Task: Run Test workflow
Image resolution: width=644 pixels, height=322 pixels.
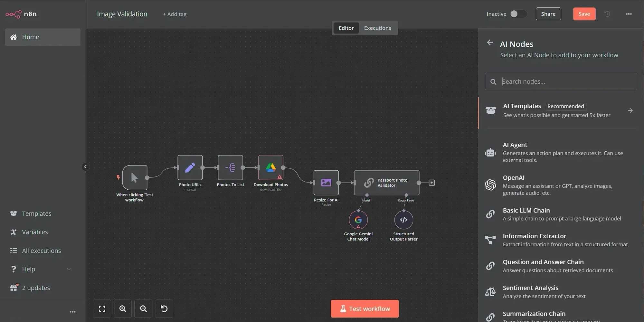Action: pyautogui.click(x=365, y=309)
